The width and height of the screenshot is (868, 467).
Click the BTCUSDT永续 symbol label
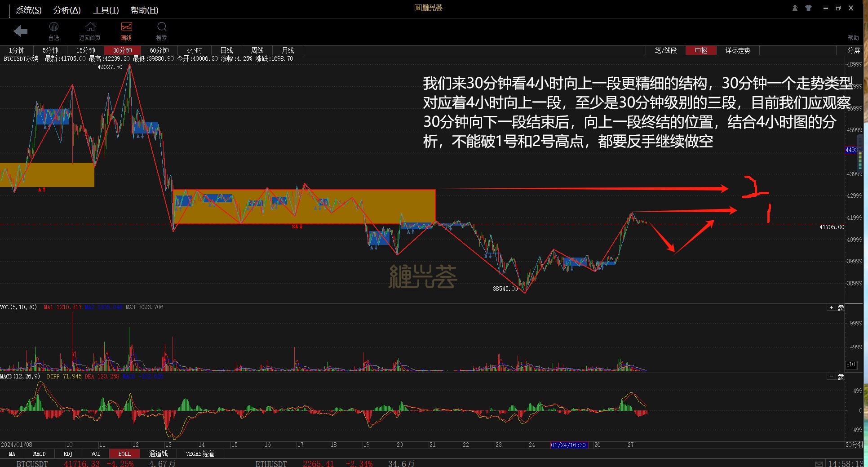click(21, 59)
